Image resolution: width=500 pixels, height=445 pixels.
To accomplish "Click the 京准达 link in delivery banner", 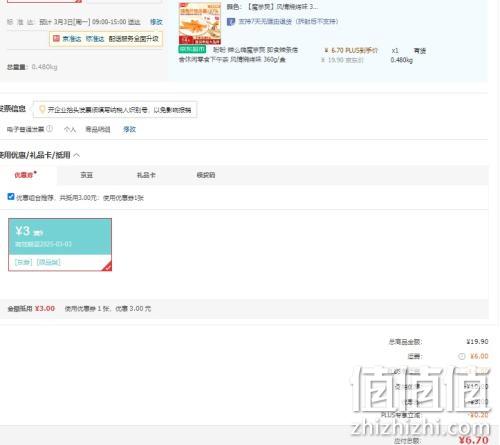I will pyautogui.click(x=72, y=39).
